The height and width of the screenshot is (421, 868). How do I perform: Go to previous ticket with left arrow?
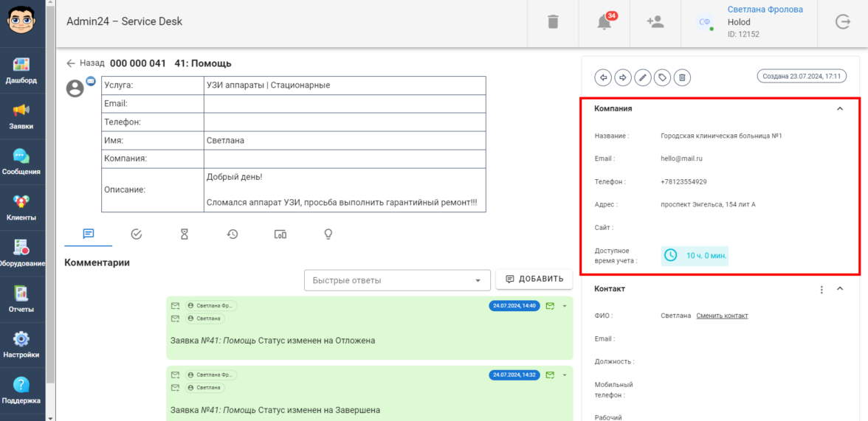pyautogui.click(x=604, y=77)
